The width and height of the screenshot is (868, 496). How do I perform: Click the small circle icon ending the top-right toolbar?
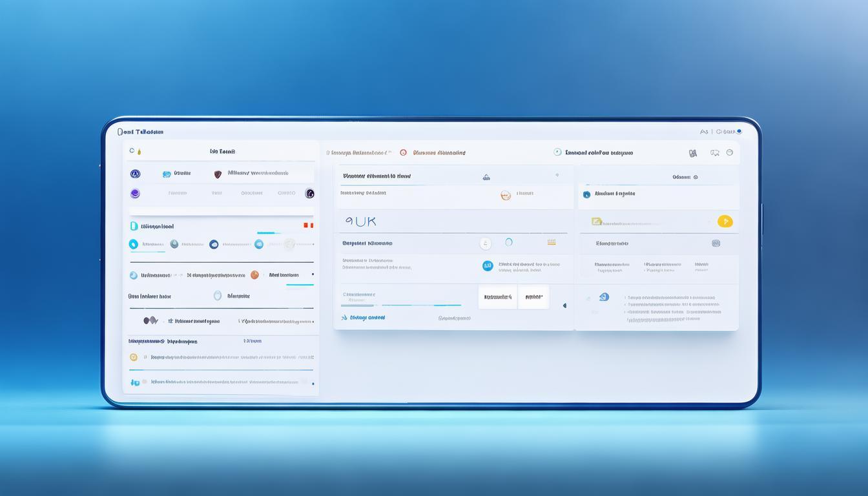[730, 152]
